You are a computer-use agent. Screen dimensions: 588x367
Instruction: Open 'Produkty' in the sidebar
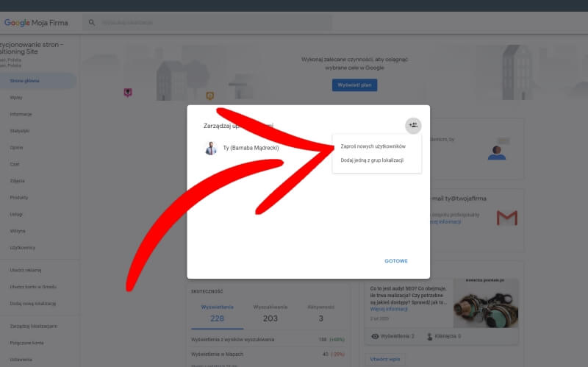tap(19, 197)
